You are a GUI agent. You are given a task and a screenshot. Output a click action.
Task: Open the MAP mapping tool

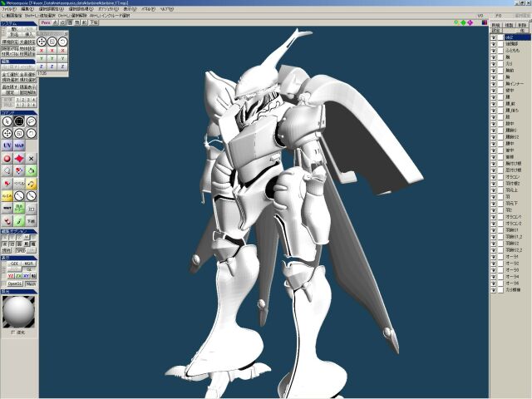point(19,145)
